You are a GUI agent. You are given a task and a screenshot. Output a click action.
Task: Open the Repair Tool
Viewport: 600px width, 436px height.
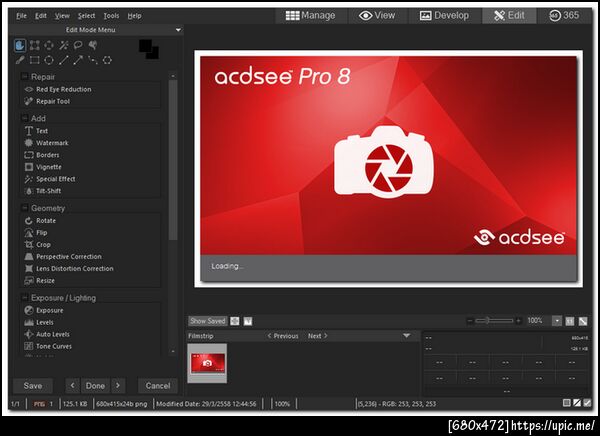click(47, 101)
